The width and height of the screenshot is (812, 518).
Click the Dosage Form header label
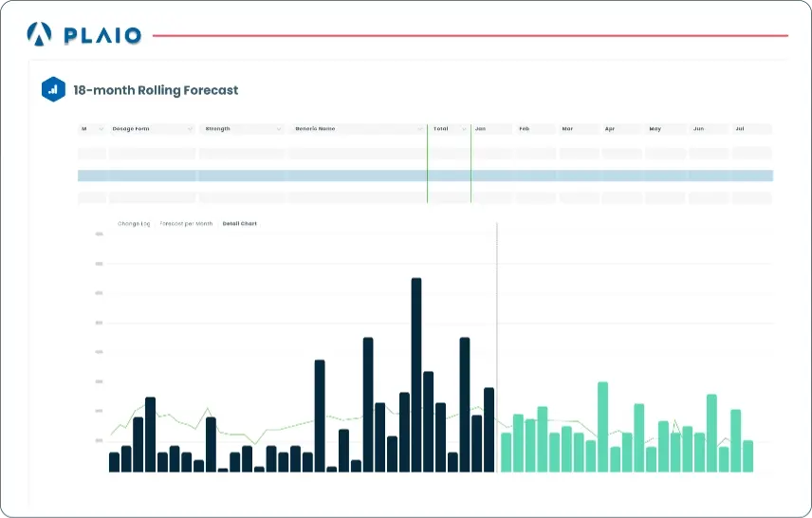tap(131, 129)
